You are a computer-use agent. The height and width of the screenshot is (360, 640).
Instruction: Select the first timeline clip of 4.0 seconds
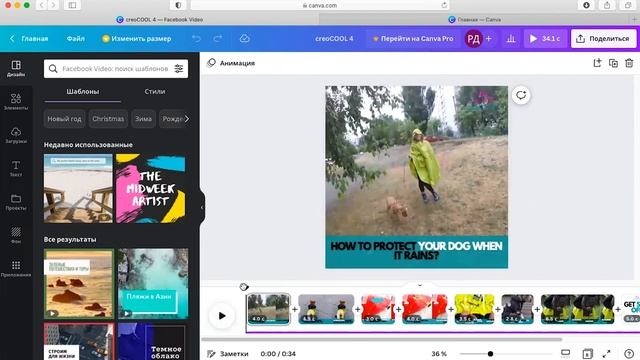(268, 309)
